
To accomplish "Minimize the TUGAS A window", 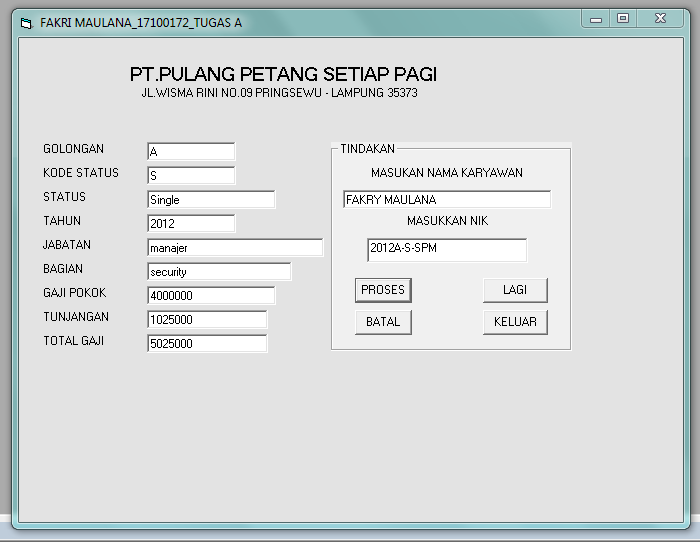I will tap(596, 19).
